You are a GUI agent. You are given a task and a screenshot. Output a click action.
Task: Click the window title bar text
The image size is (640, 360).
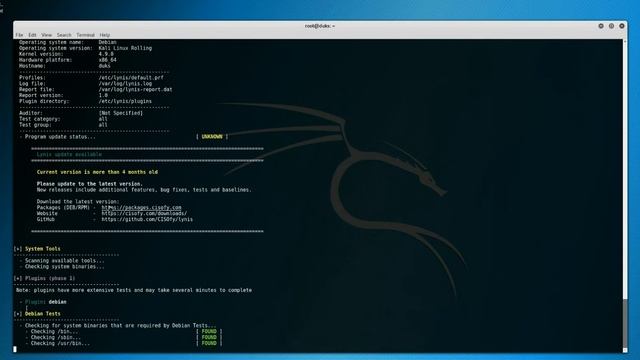320,26
